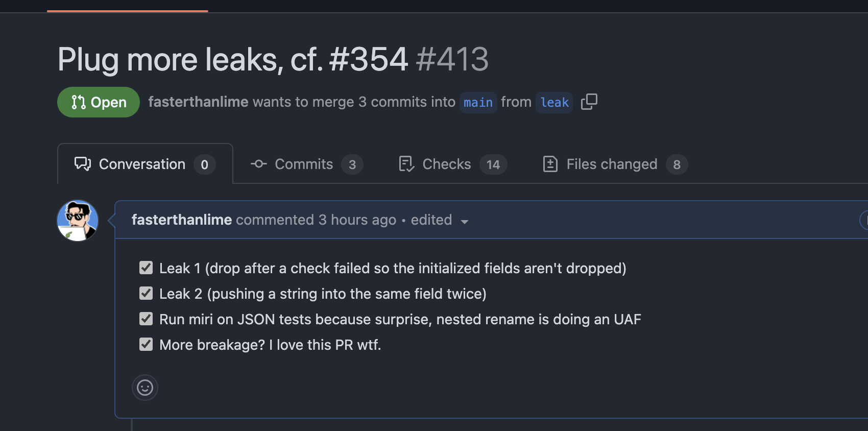
Task: Toggle the Leak 2 task checkbox
Action: pyautogui.click(x=146, y=293)
